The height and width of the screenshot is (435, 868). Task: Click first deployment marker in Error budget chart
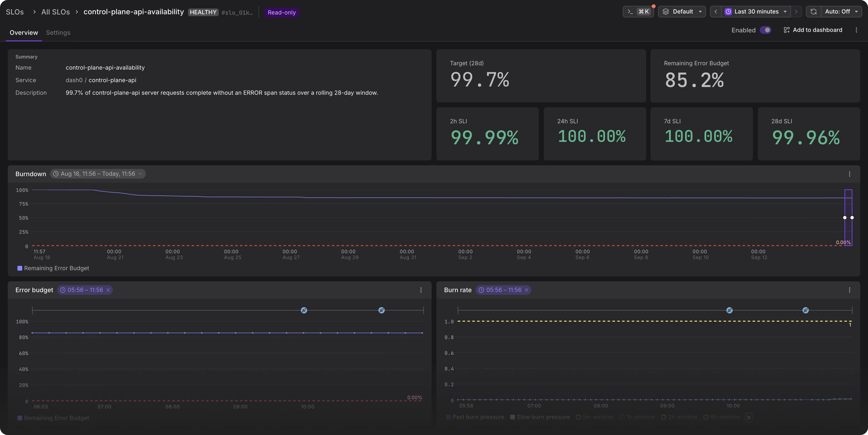[x=304, y=310]
